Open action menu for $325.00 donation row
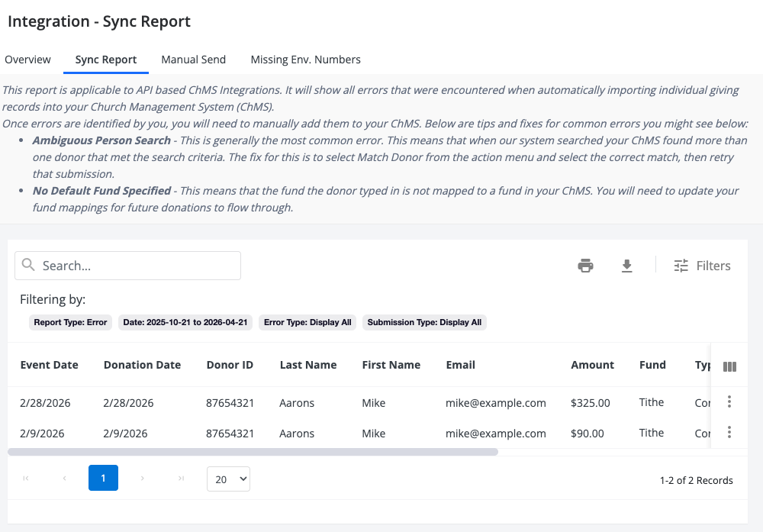The image size is (763, 532). tap(729, 401)
